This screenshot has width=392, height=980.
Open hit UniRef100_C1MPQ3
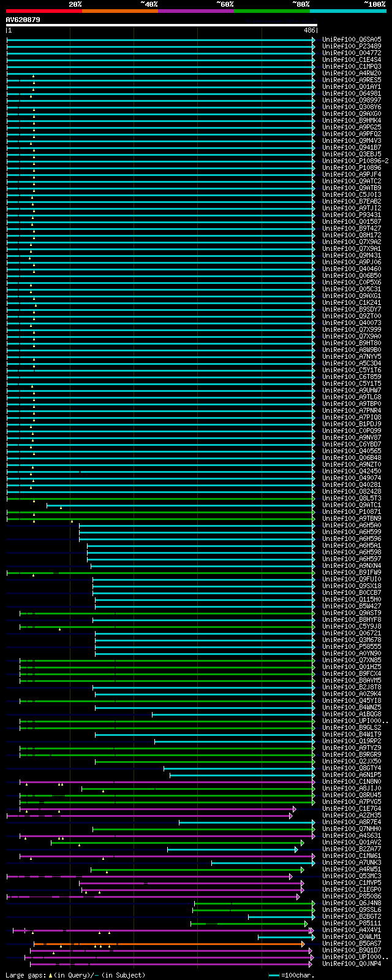(x=352, y=66)
